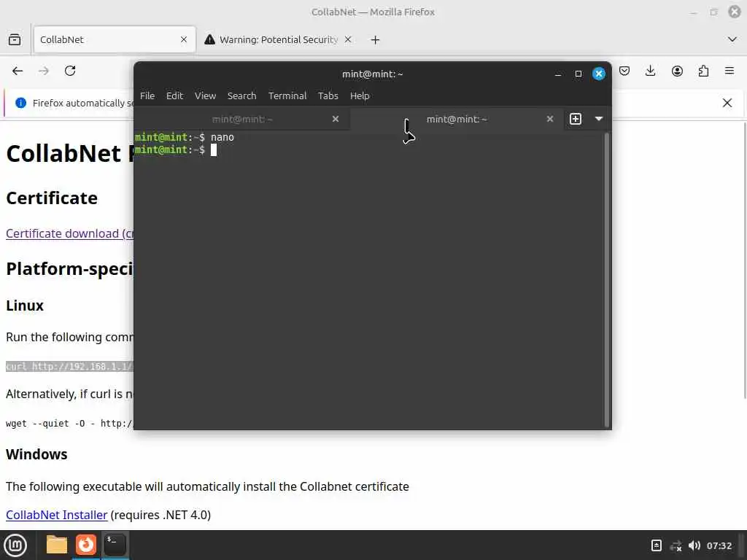
Task: Open the terminal Edit menu
Action: pos(174,96)
